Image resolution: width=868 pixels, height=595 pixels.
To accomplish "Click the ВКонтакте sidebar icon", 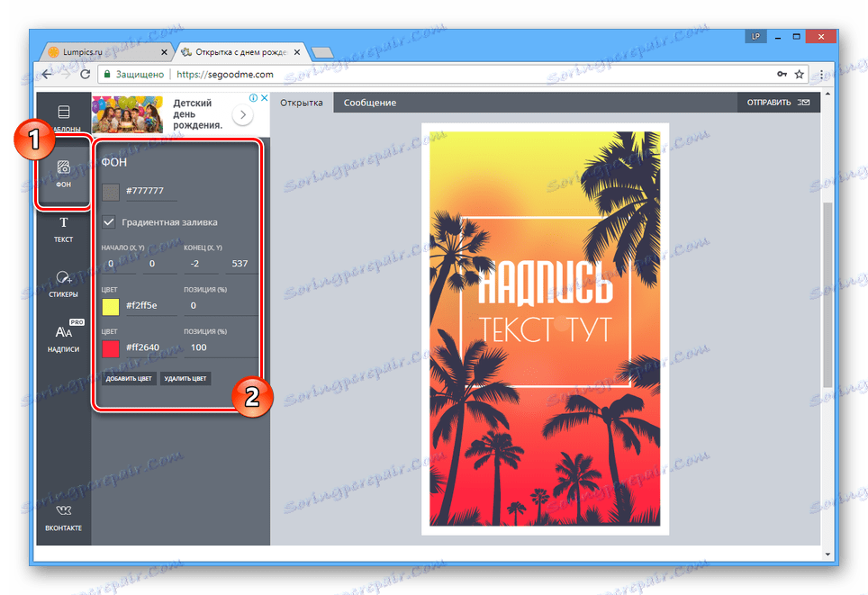I will [x=64, y=518].
